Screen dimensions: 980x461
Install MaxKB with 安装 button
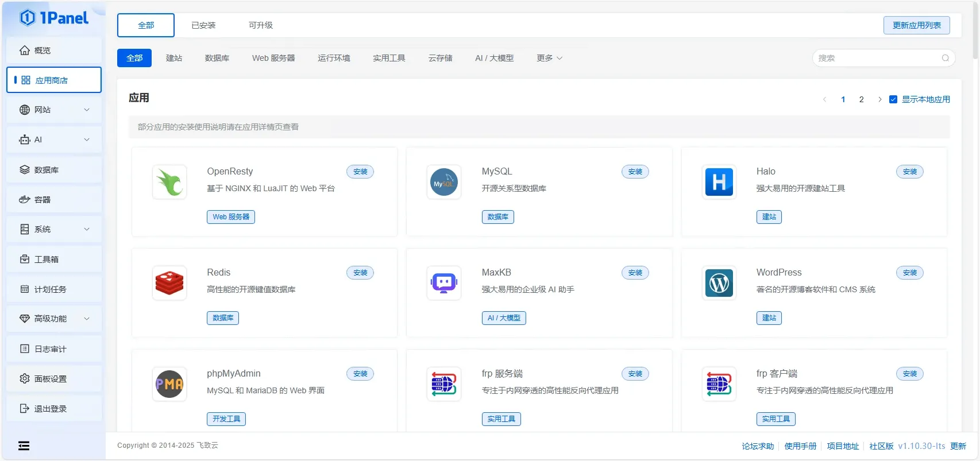coord(635,273)
